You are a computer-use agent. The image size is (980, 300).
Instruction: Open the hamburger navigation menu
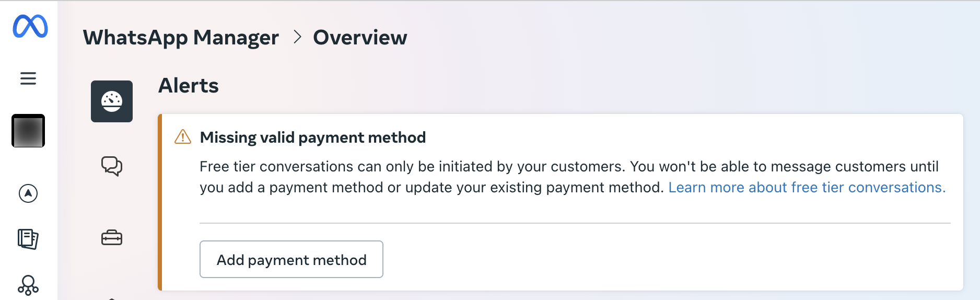click(x=28, y=78)
